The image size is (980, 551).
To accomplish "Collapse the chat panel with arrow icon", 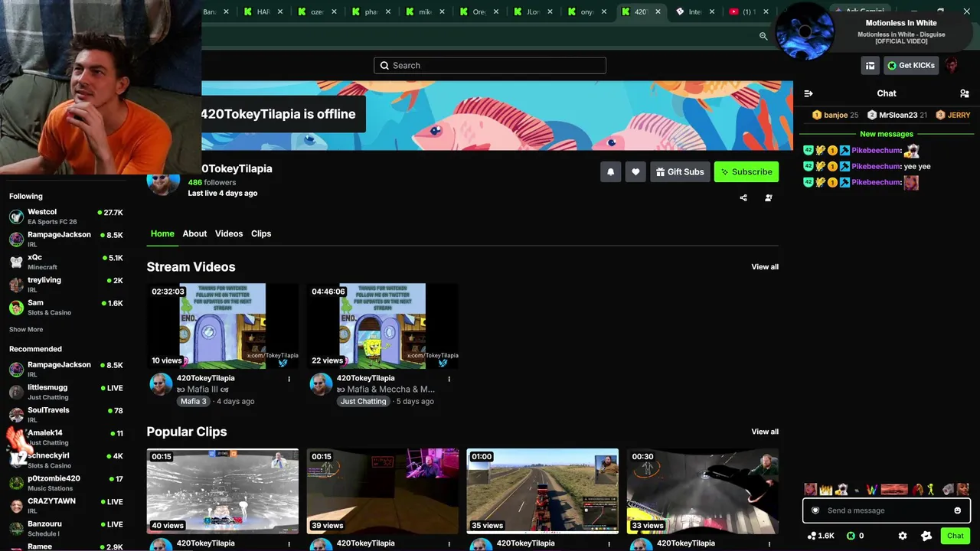I will point(808,93).
